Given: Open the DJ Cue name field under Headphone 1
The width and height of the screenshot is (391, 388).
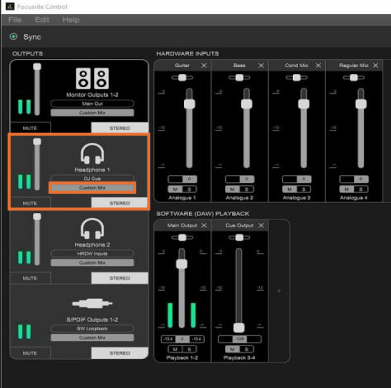Looking at the screenshot, I should [x=92, y=178].
